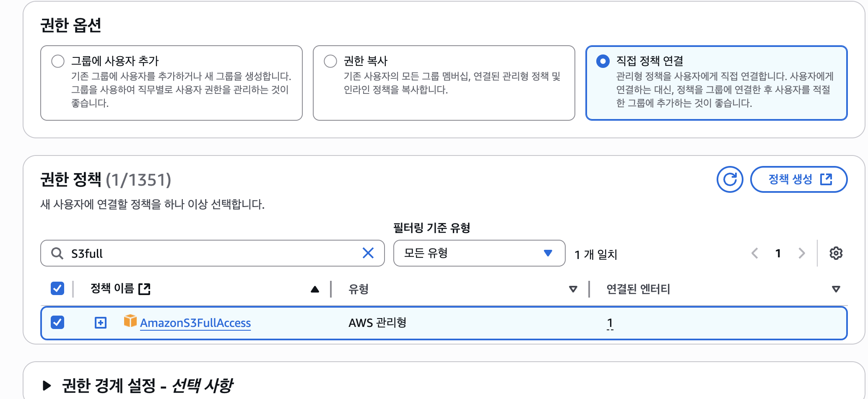Click attached entities count 1
The width and height of the screenshot is (868, 399).
point(610,323)
